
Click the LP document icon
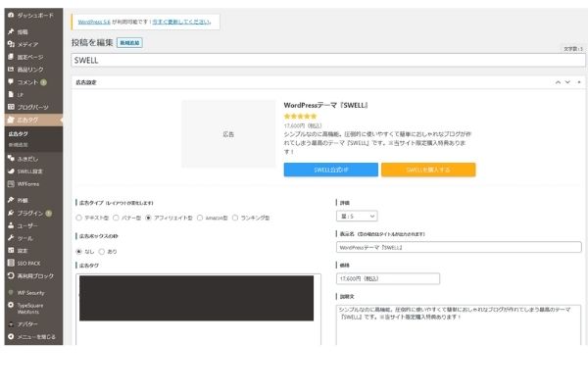coord(11,94)
